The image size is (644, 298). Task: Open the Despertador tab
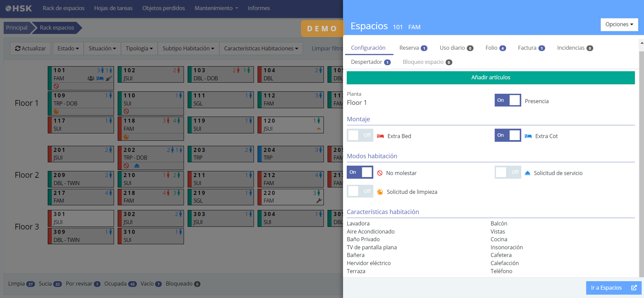click(x=370, y=62)
